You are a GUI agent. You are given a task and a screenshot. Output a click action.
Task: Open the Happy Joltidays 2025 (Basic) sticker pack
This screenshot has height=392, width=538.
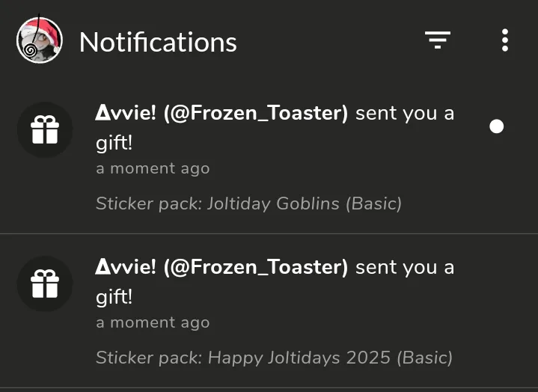[330, 358]
